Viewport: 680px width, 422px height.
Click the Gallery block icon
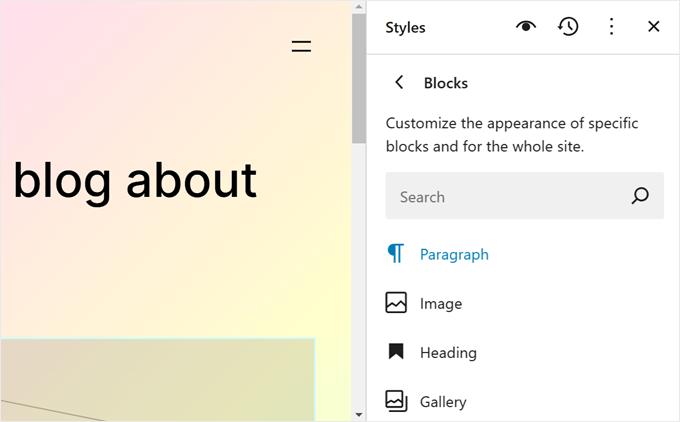coord(396,401)
